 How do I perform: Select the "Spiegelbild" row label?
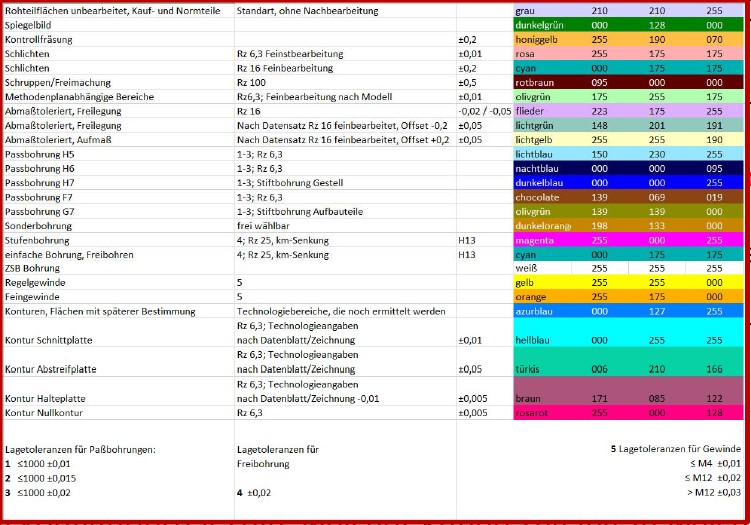coord(119,25)
